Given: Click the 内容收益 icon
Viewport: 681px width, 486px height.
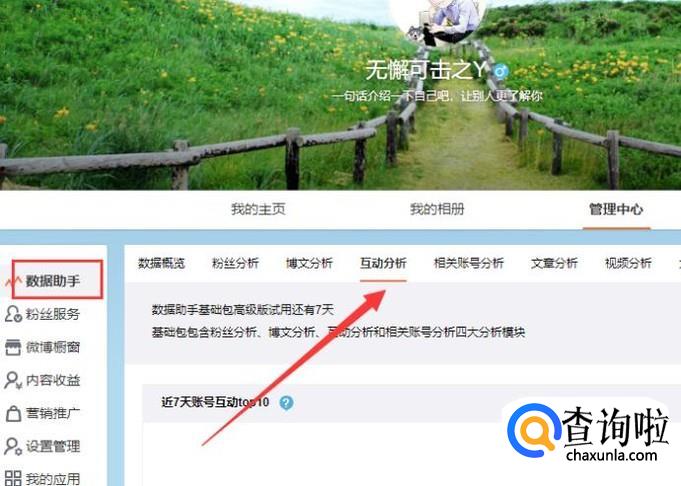Looking at the screenshot, I should click(x=13, y=380).
